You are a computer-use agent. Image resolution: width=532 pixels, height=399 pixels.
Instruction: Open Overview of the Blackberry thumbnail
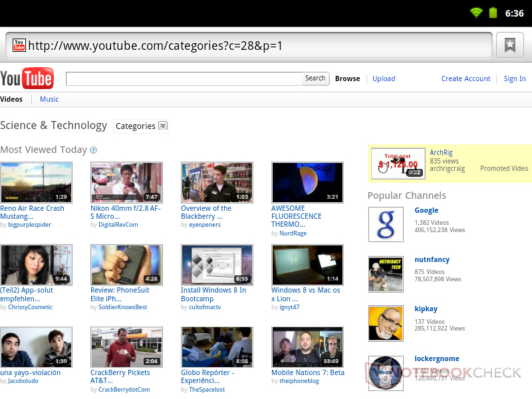point(217,182)
